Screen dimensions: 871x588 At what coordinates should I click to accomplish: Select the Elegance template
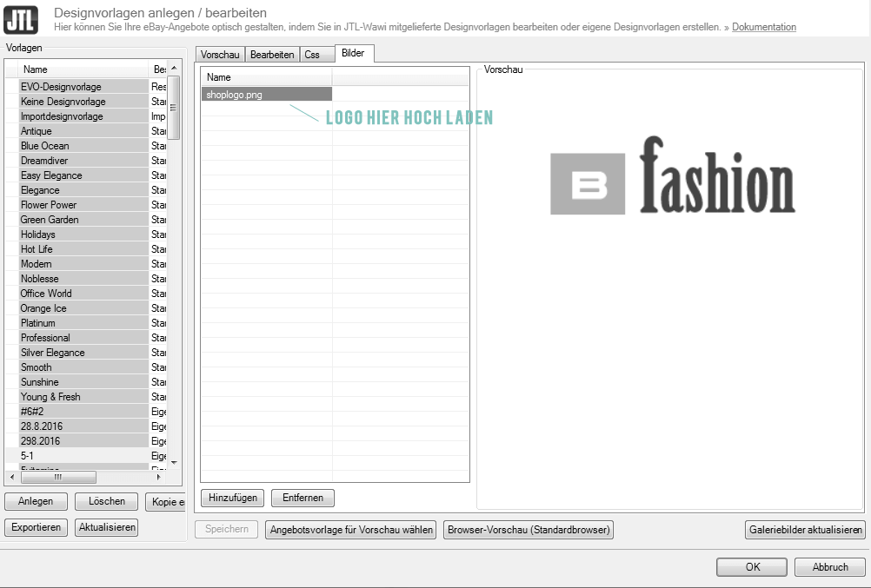tap(83, 190)
